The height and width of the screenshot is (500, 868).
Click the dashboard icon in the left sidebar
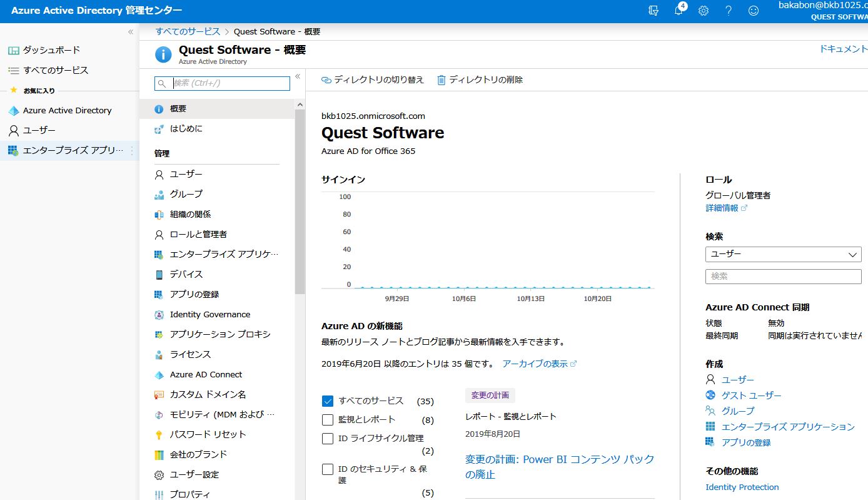13,50
